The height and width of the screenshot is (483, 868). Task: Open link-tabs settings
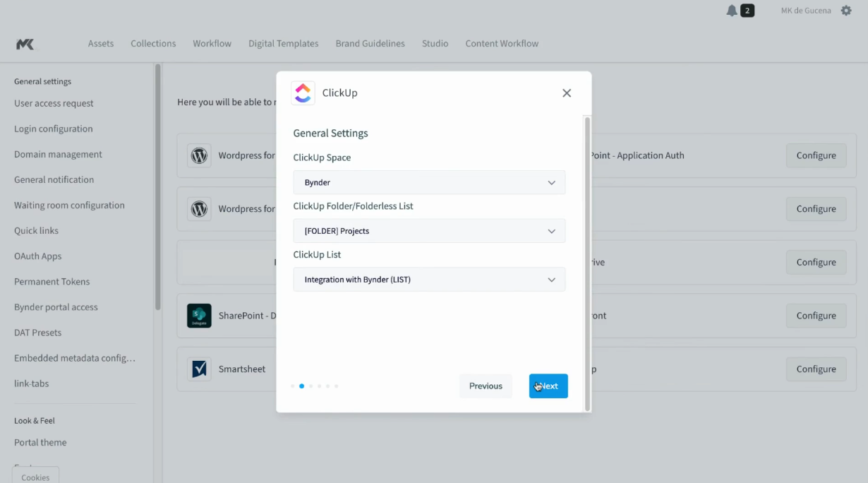tap(32, 383)
